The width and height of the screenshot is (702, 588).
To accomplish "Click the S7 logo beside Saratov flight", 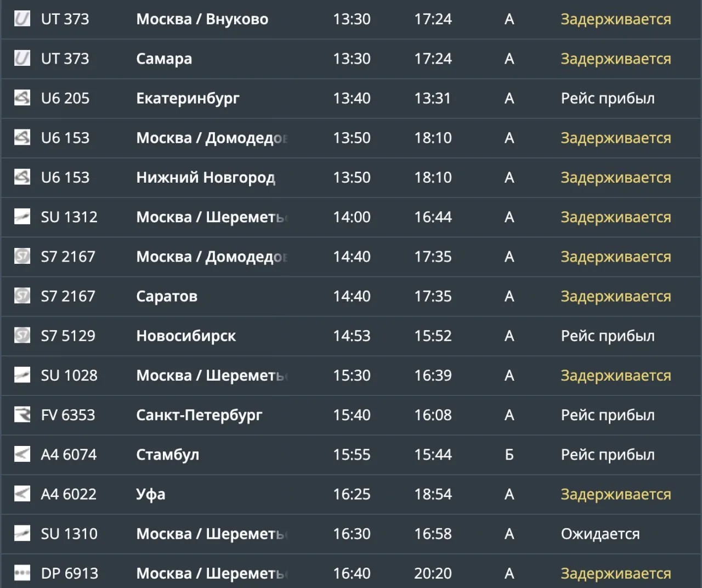I will point(22,296).
